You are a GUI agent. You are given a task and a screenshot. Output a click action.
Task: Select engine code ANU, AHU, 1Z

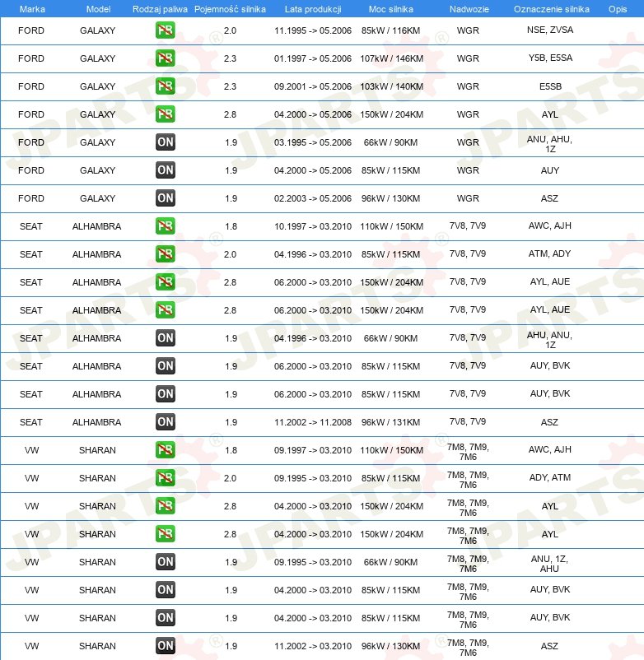(549, 144)
